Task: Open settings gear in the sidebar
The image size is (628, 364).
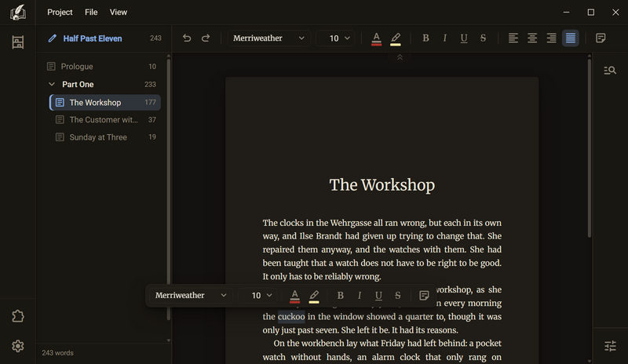Action: click(17, 346)
